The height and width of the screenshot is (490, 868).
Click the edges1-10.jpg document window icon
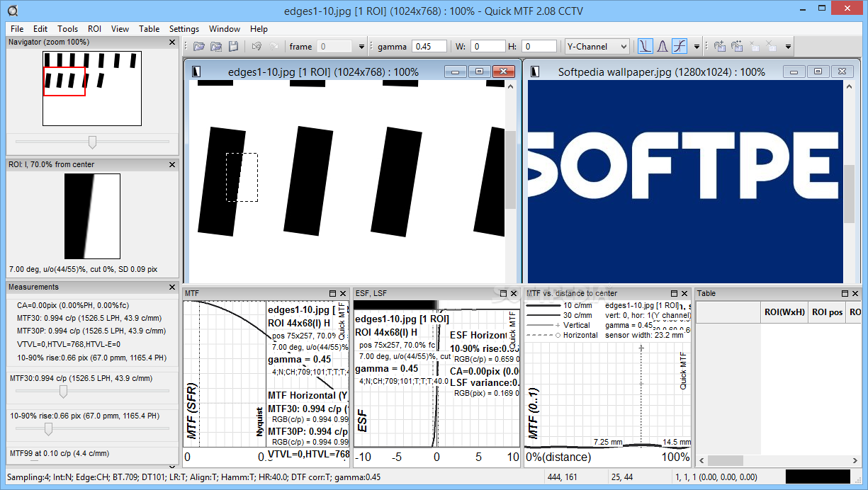click(197, 72)
